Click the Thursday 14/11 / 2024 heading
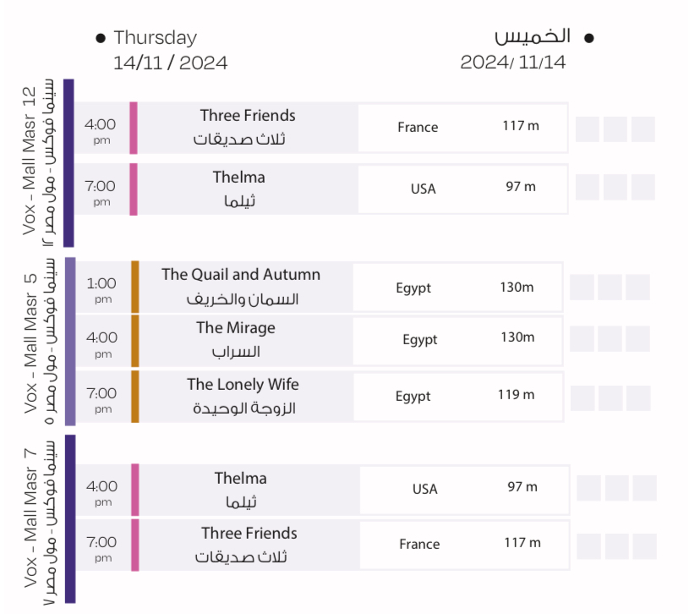The image size is (700, 614). pos(169,50)
